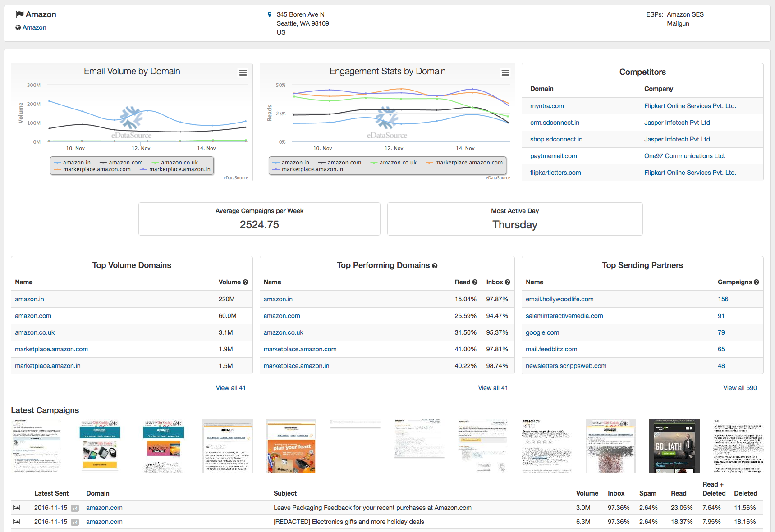Toggle amazon.com series in Email Volume legend

[x=121, y=163]
